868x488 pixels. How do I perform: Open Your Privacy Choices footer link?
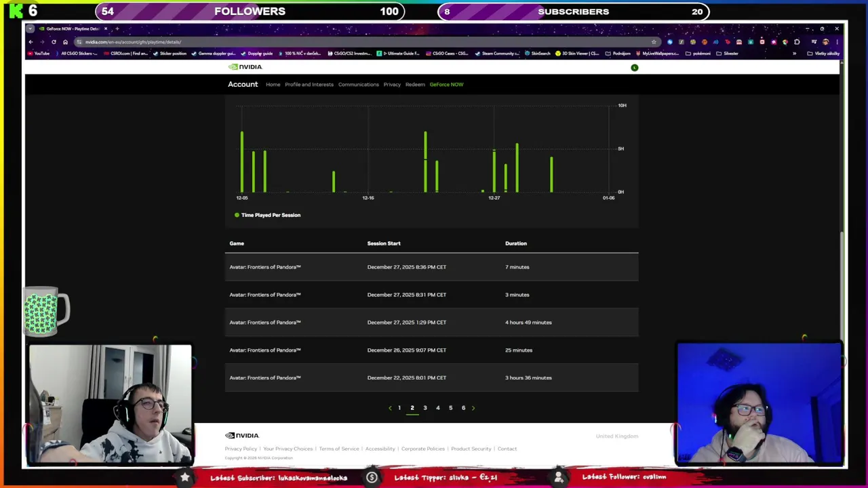[x=288, y=449]
